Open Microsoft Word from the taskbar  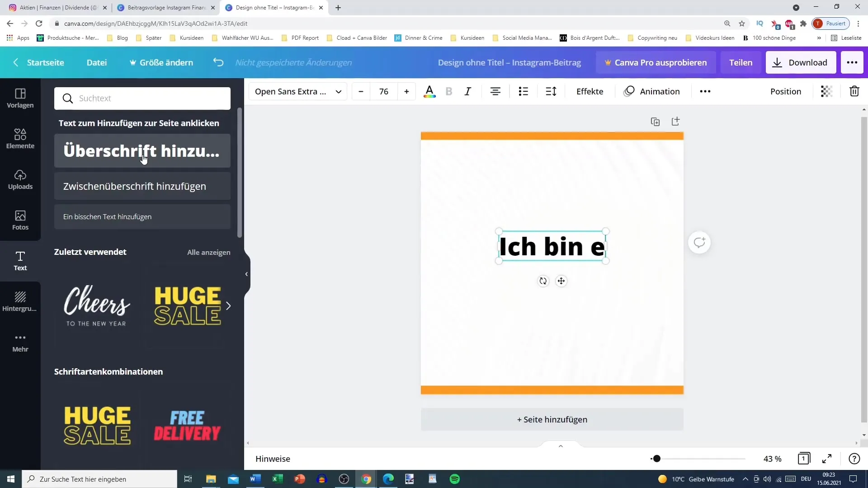pos(255,479)
